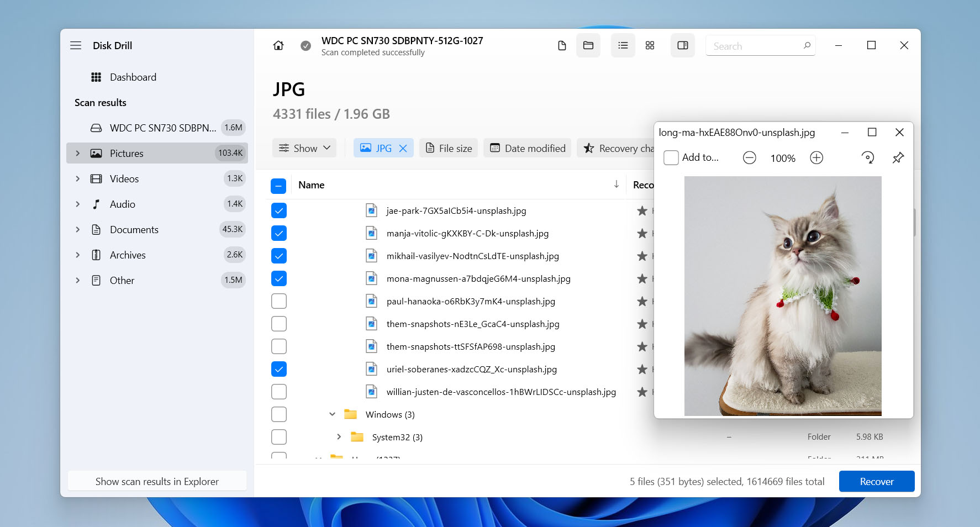Select the Archives category
Image resolution: width=980 pixels, height=527 pixels.
[157, 255]
